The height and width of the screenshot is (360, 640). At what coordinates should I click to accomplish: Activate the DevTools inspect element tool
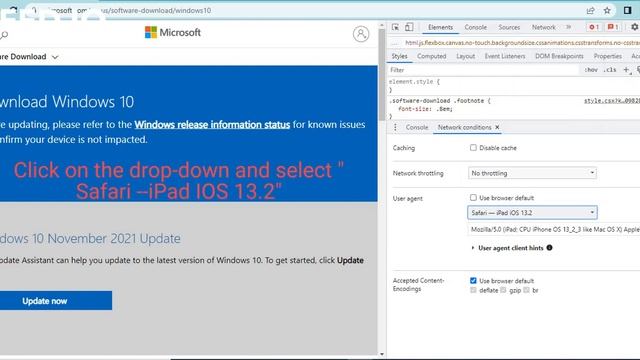(x=395, y=27)
